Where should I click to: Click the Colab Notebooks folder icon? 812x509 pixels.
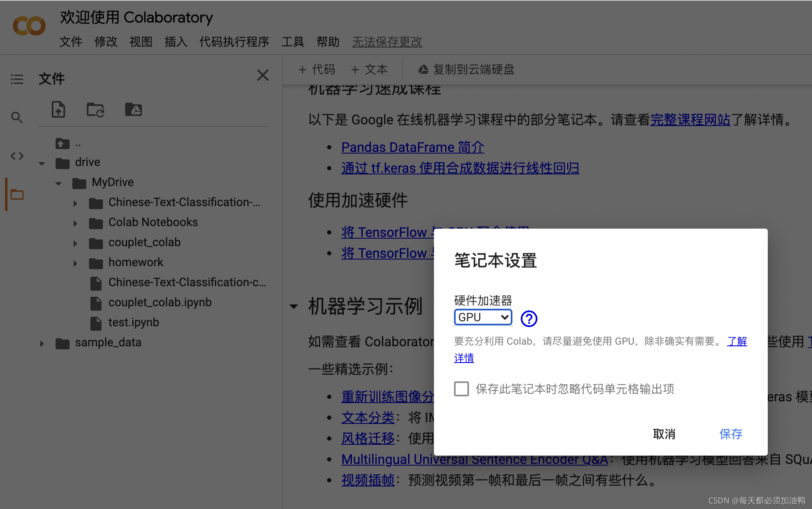pyautogui.click(x=96, y=223)
